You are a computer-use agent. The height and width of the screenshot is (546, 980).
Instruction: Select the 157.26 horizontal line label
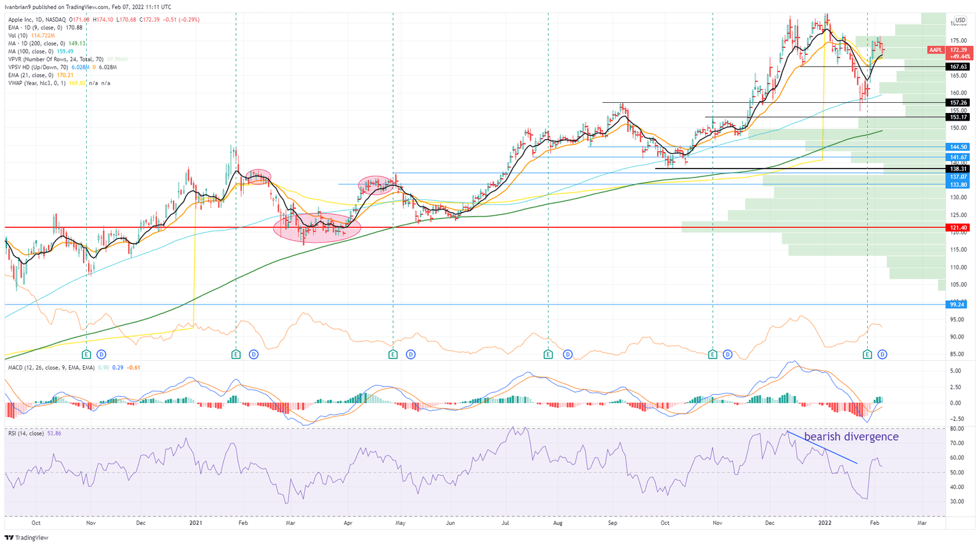[958, 103]
